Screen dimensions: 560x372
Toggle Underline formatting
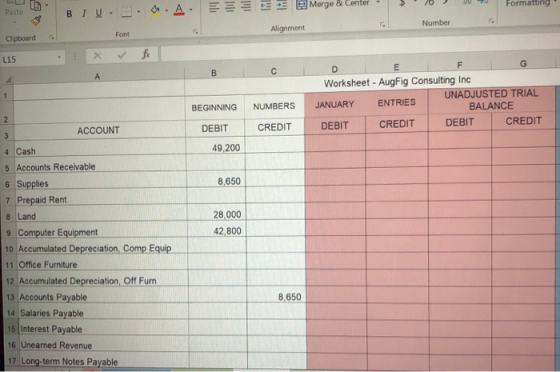click(x=99, y=13)
